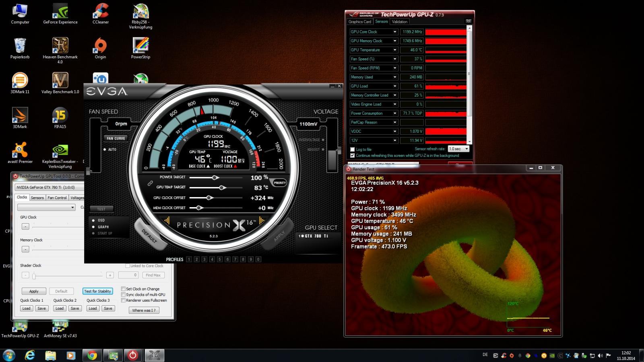
Task: Open the empty clock dropdown in GPUTool
Action: (x=46, y=207)
